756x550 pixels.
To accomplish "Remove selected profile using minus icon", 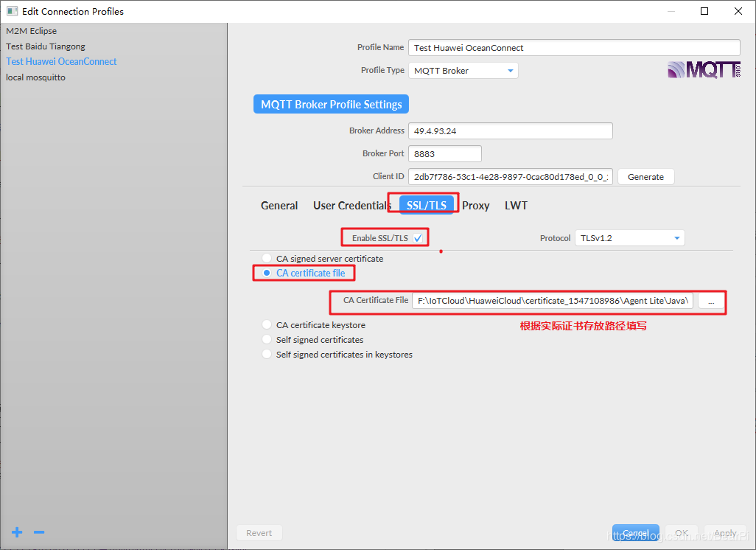I will [x=39, y=532].
